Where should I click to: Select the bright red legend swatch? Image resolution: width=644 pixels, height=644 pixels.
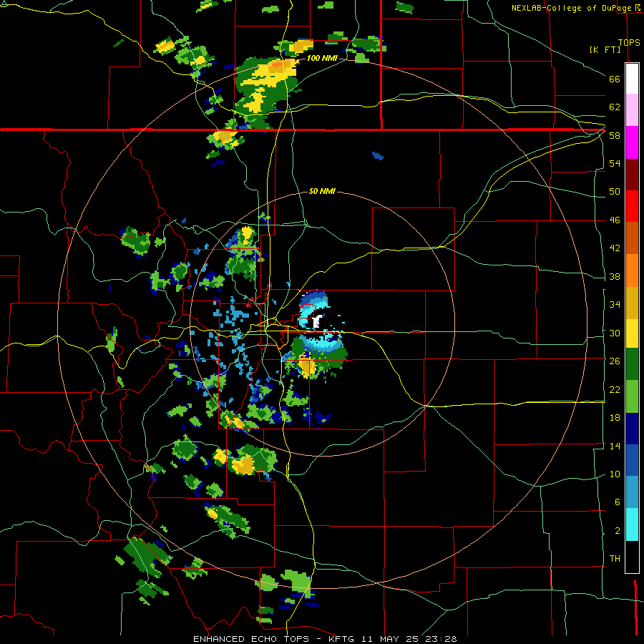pos(632,206)
